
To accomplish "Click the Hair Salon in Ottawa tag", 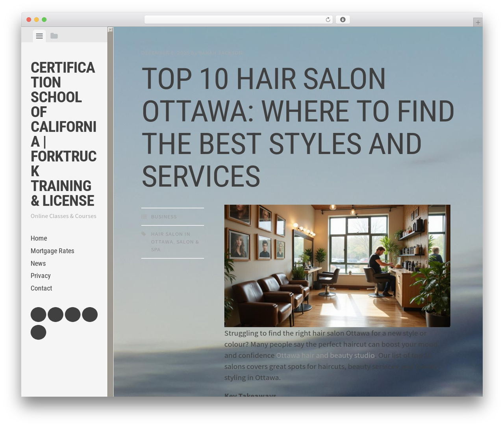I will (x=170, y=238).
